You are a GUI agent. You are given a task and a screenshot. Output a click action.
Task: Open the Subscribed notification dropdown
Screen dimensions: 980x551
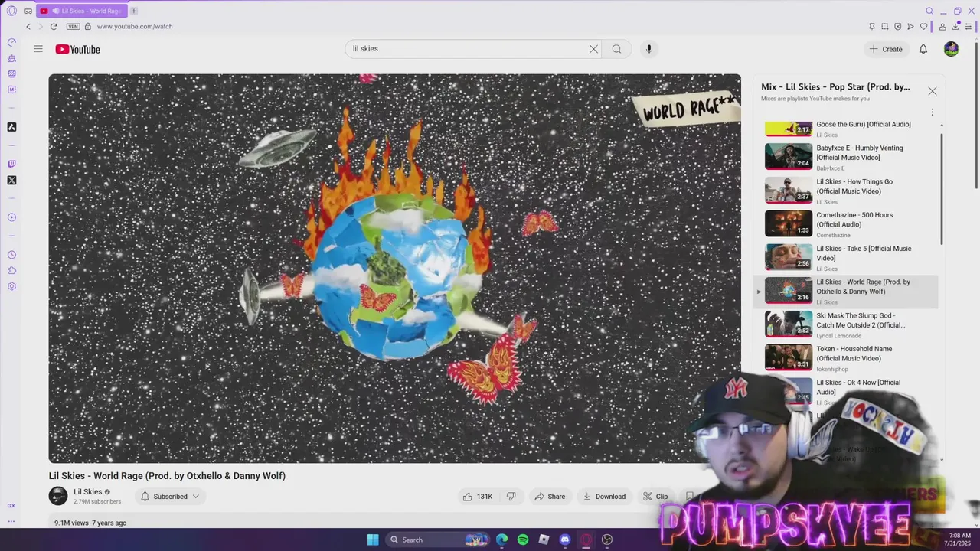(170, 497)
